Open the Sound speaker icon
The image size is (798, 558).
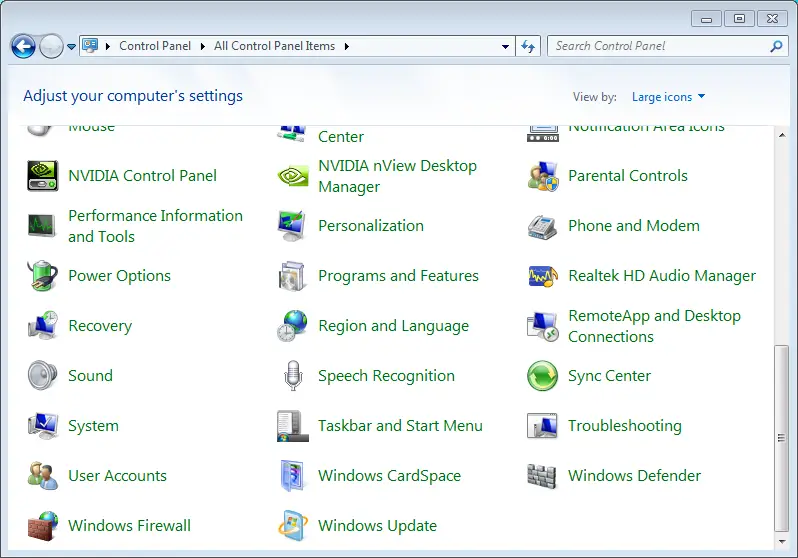click(42, 375)
